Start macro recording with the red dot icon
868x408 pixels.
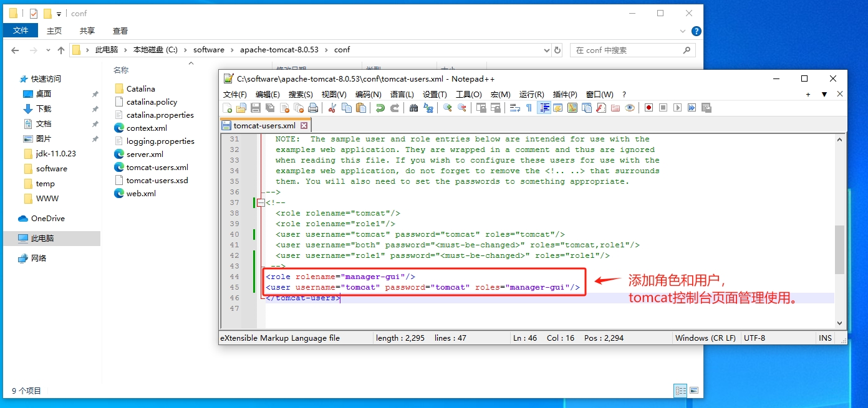(649, 108)
